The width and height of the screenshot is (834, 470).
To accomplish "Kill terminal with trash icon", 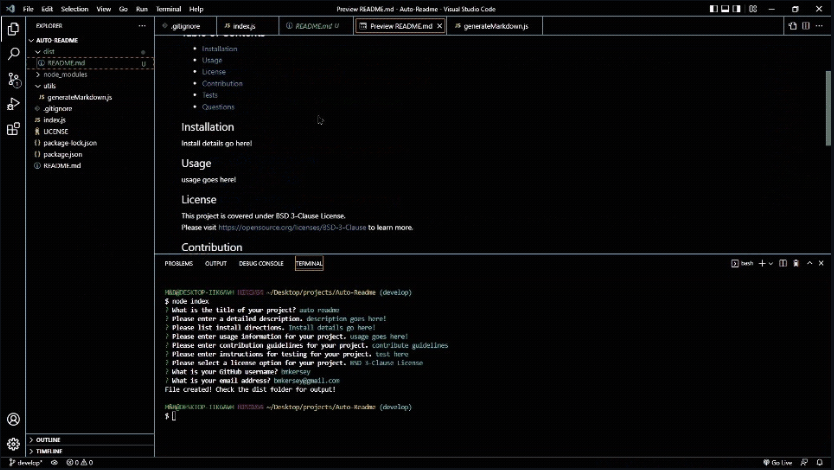I will pos(796,263).
